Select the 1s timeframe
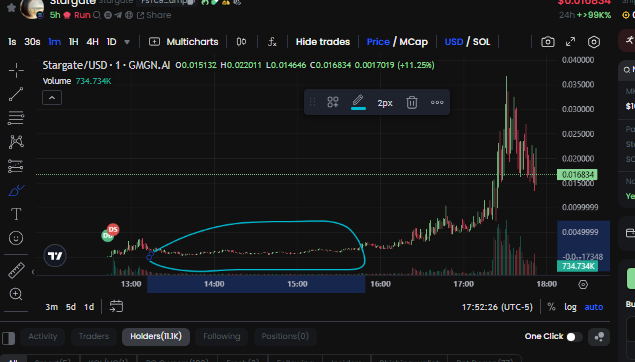This screenshot has width=635, height=362. point(12,42)
